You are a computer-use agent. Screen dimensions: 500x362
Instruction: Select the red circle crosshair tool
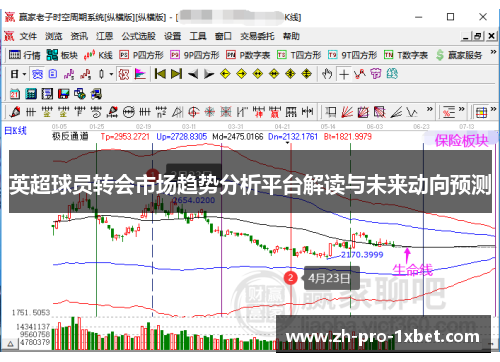pyautogui.click(x=194, y=112)
